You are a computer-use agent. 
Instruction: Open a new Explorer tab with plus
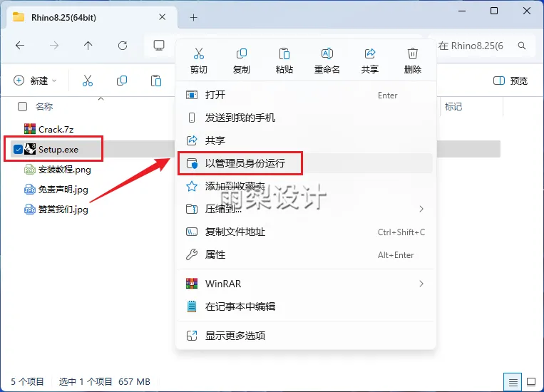point(194,17)
